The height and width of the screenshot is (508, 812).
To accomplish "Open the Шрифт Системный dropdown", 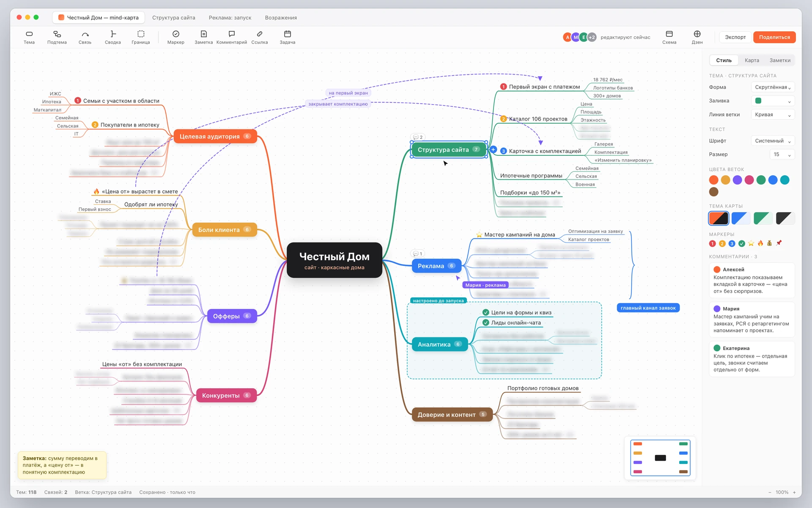I will (x=773, y=141).
